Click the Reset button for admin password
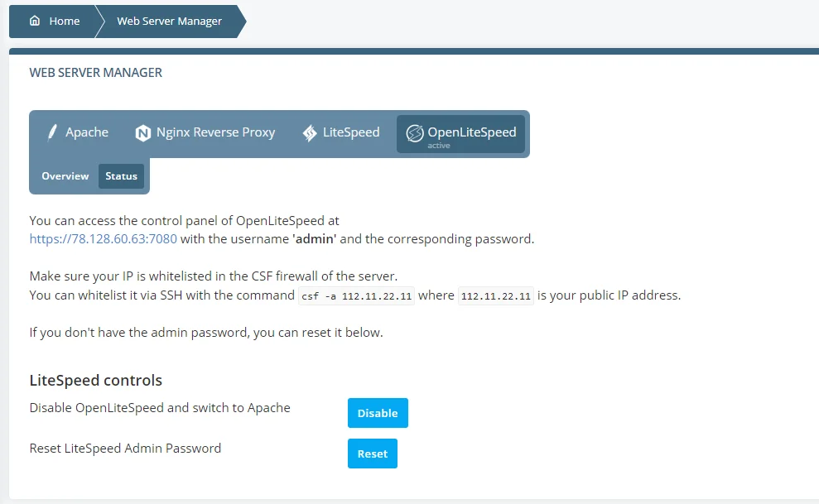This screenshot has width=819, height=504. coord(373,453)
